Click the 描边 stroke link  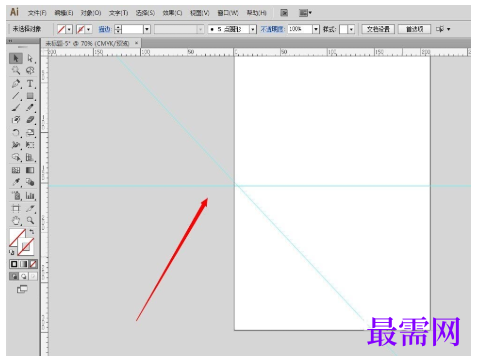click(x=105, y=29)
